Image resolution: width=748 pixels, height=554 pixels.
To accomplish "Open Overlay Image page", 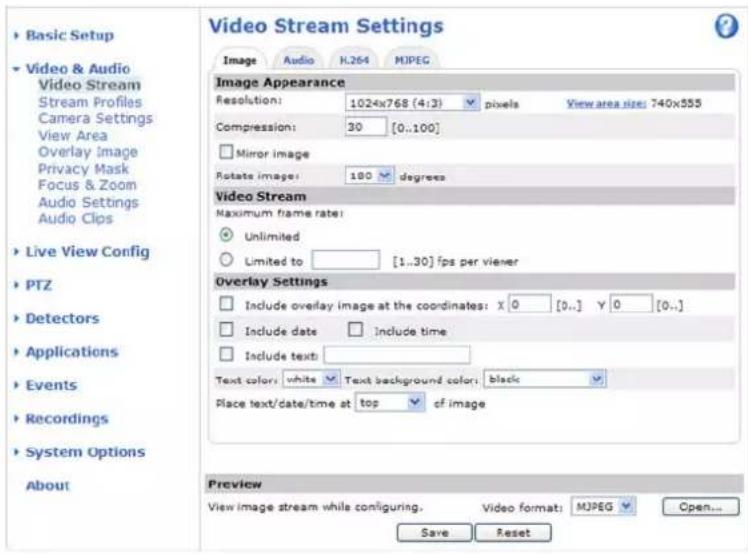I will tap(88, 152).
